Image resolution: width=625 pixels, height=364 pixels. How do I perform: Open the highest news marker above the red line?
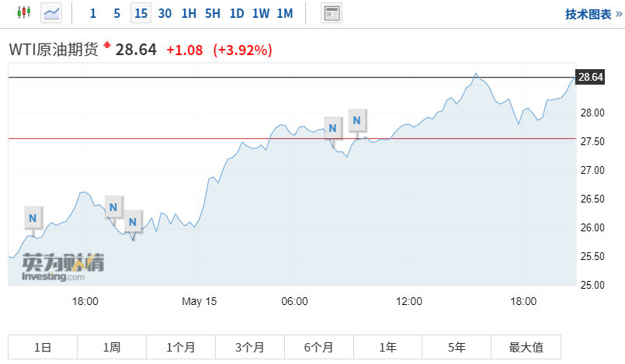356,120
